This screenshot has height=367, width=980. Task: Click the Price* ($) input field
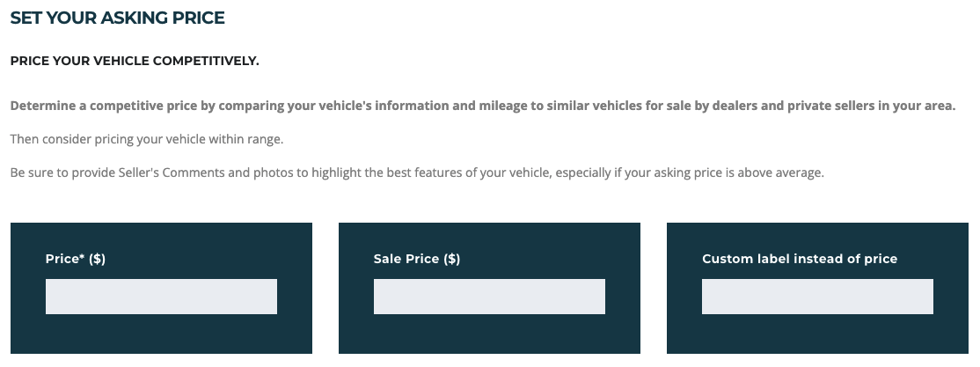click(161, 297)
